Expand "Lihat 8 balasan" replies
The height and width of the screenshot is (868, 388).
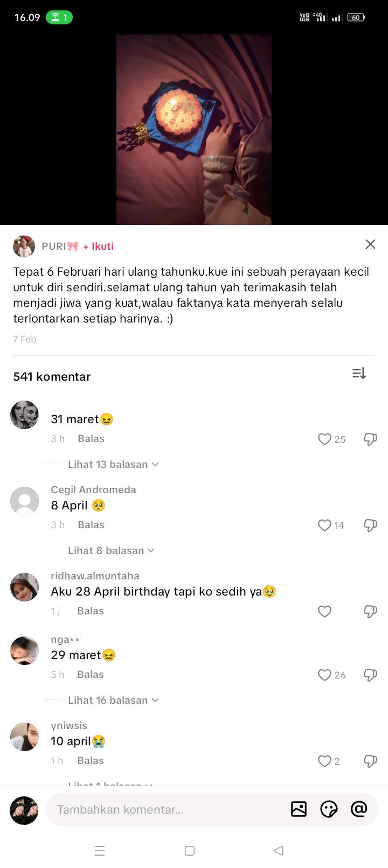[110, 550]
